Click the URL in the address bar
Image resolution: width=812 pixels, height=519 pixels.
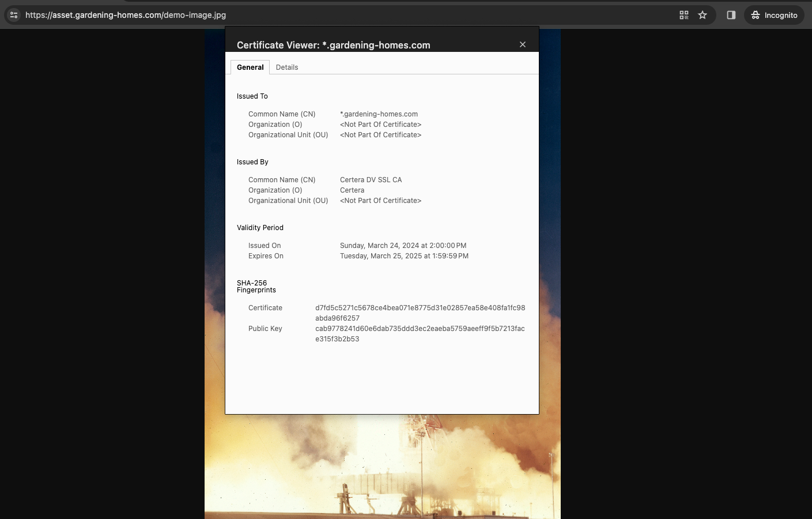click(126, 15)
